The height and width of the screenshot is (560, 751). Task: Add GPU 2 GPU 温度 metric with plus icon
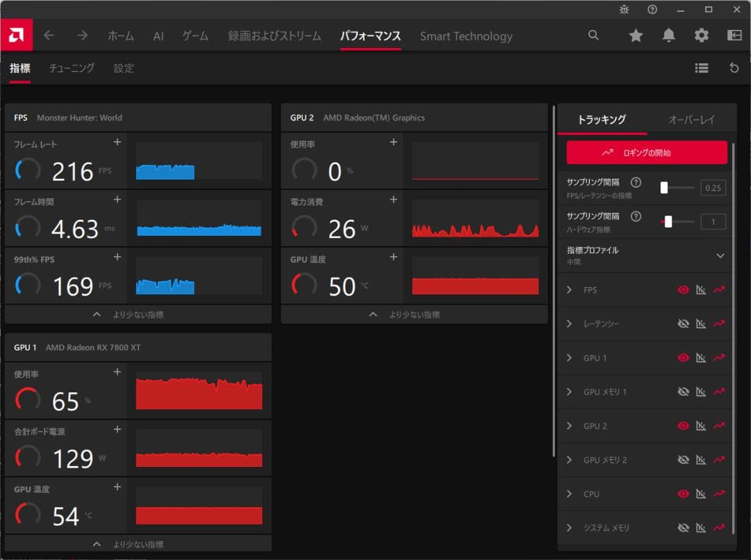[x=394, y=257]
